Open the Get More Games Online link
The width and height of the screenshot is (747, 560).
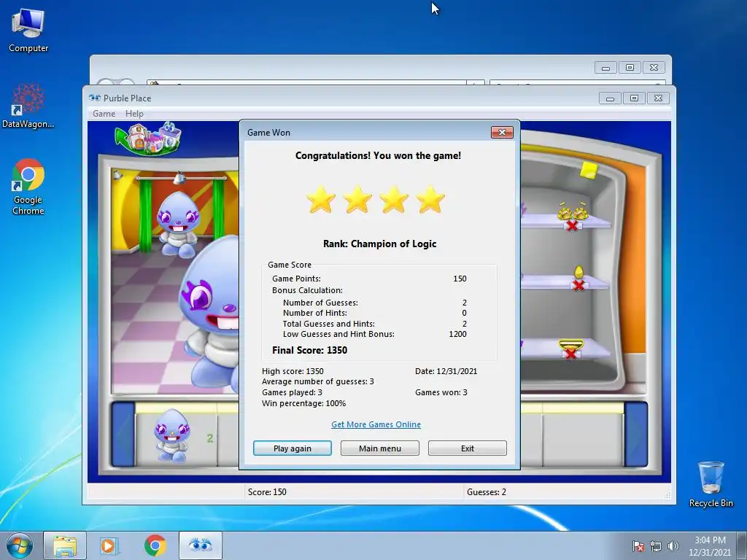point(376,424)
